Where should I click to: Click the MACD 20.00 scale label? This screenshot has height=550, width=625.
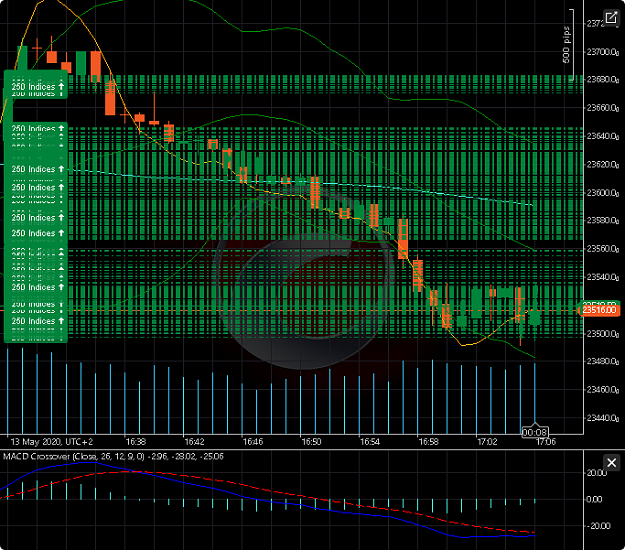597,473
